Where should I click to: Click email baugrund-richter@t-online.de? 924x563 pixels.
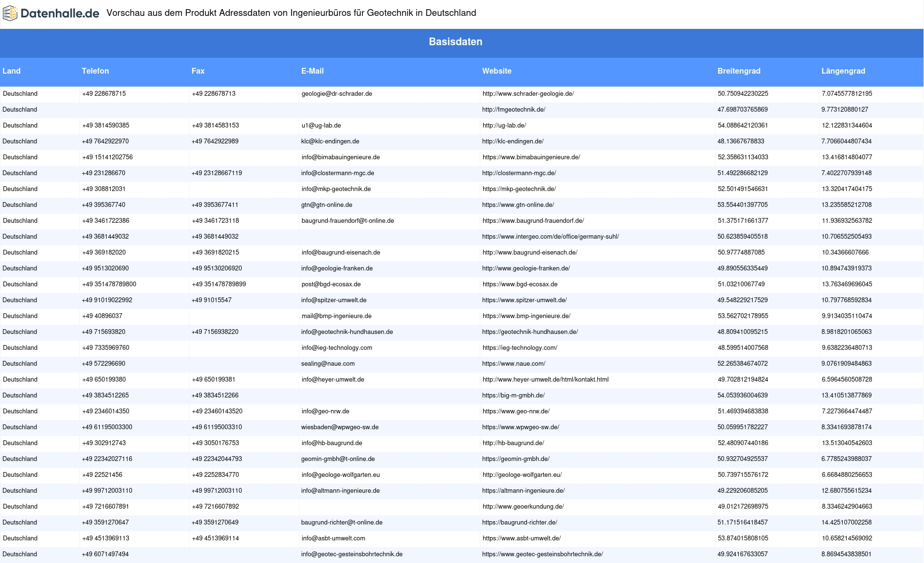pyautogui.click(x=342, y=523)
